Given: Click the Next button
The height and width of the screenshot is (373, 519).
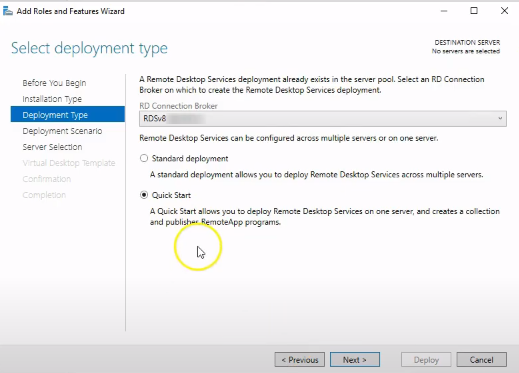Looking at the screenshot, I should [355, 360].
